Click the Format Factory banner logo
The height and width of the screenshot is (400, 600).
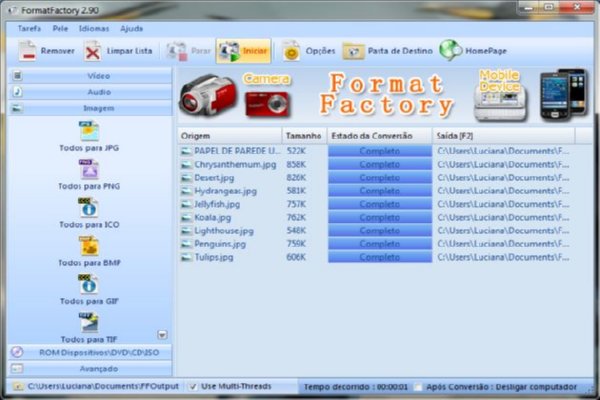386,95
